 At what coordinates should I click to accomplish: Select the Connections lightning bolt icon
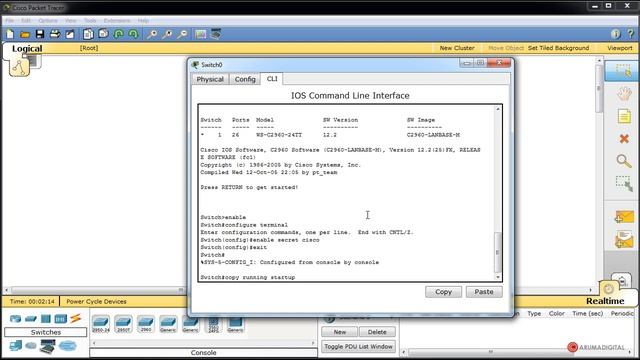point(76,318)
